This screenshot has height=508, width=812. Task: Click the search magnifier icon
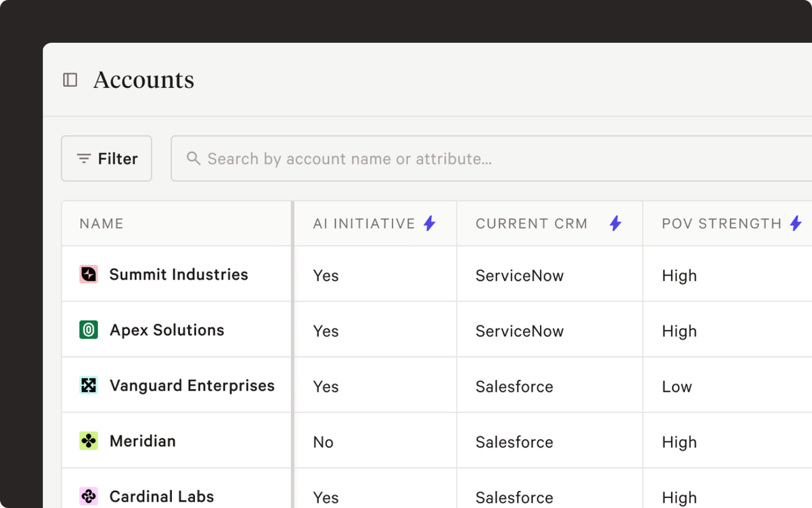pyautogui.click(x=194, y=158)
